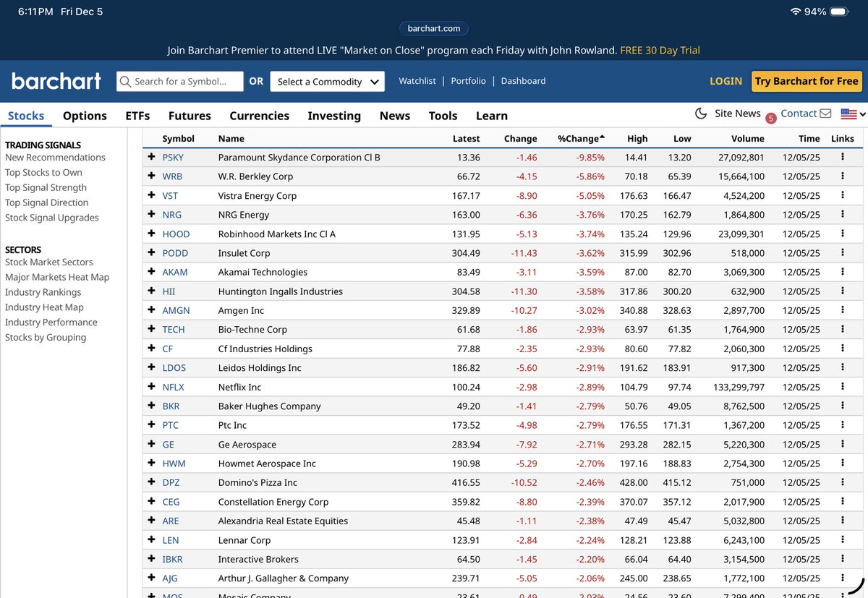This screenshot has width=868, height=598.
Task: Expand the AJG row plus icon
Action: (x=151, y=578)
